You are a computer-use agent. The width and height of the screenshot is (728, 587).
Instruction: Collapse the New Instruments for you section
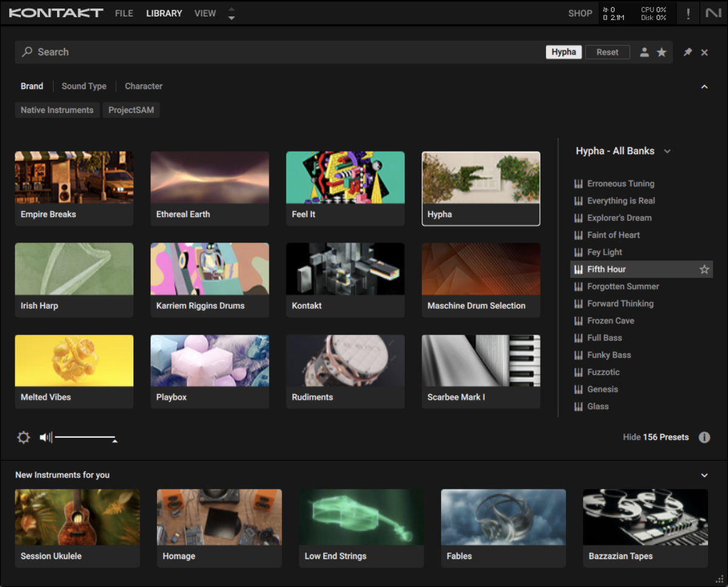point(704,475)
